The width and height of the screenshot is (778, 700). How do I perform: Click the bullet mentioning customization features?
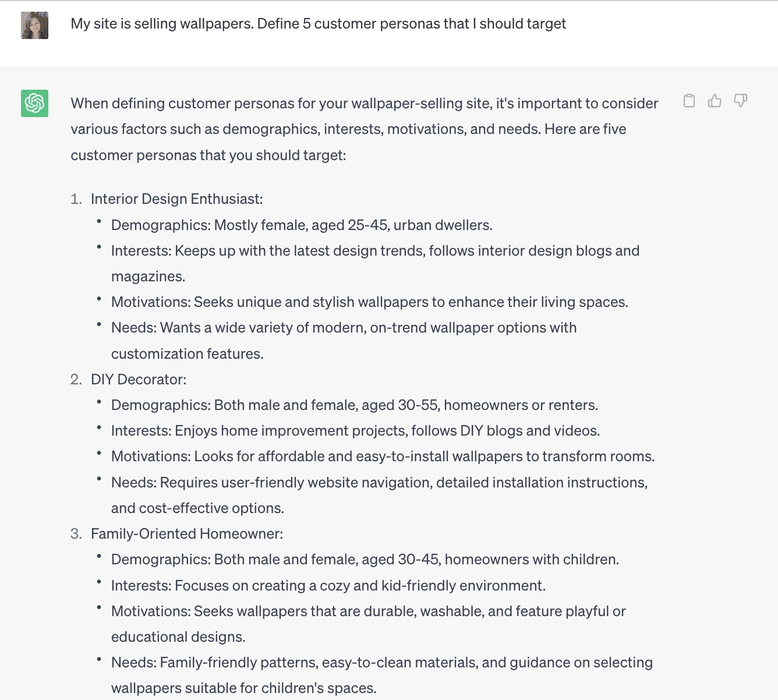(x=344, y=328)
